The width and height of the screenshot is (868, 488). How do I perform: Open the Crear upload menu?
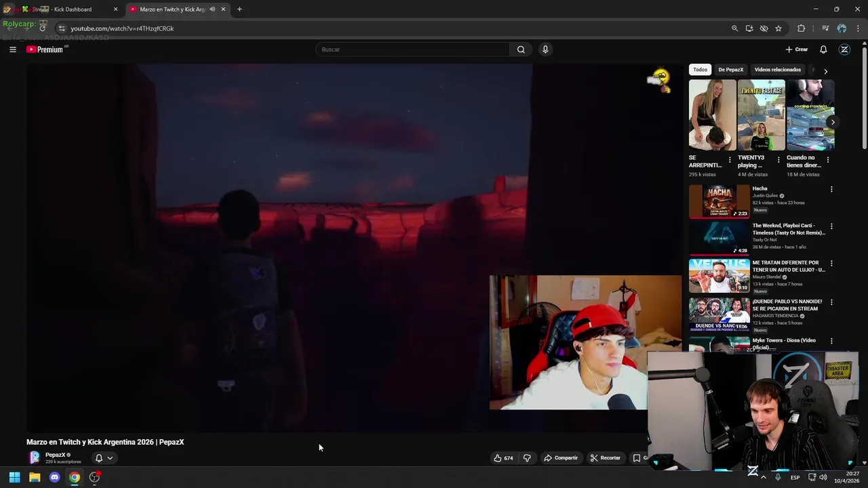(x=797, y=49)
